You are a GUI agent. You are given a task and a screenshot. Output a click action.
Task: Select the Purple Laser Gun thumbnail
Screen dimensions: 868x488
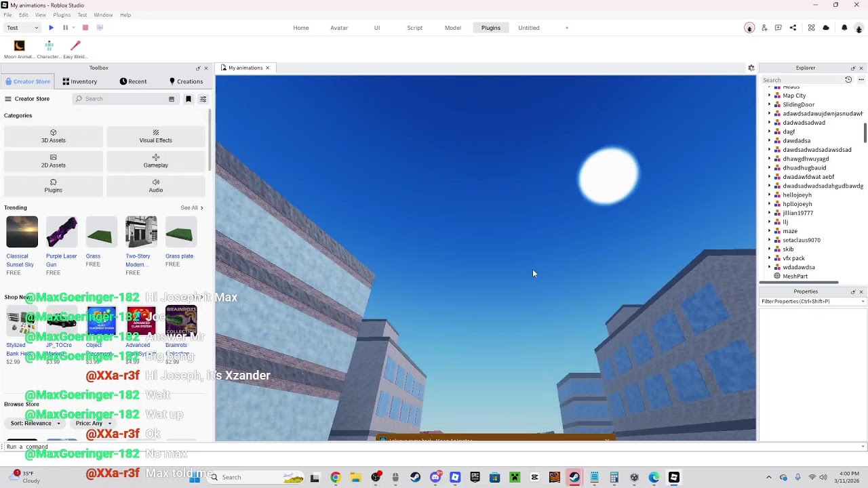[62, 232]
